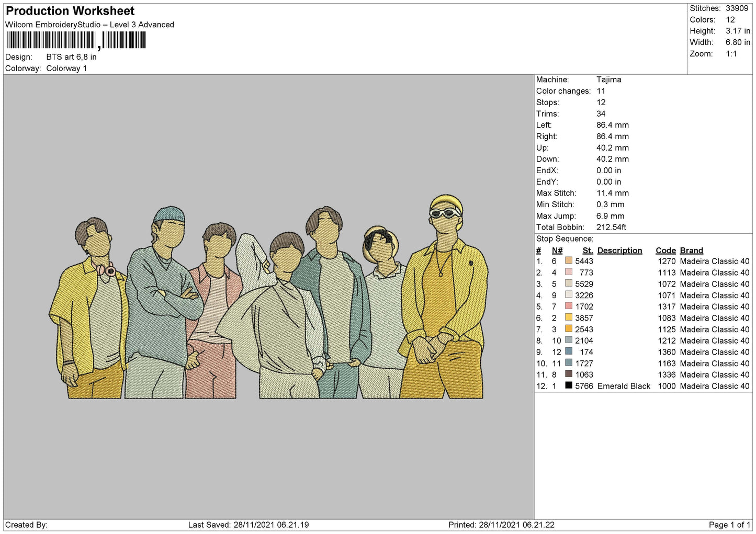756x534 pixels.
Task: Click the design name 'BTS art 6,8 in'
Action: [71, 57]
